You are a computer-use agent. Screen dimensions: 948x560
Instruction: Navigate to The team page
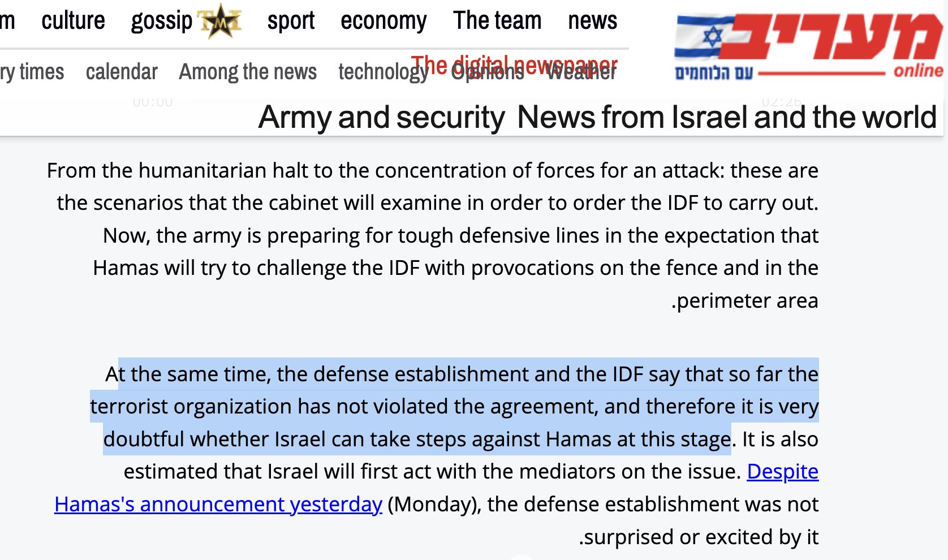click(497, 21)
